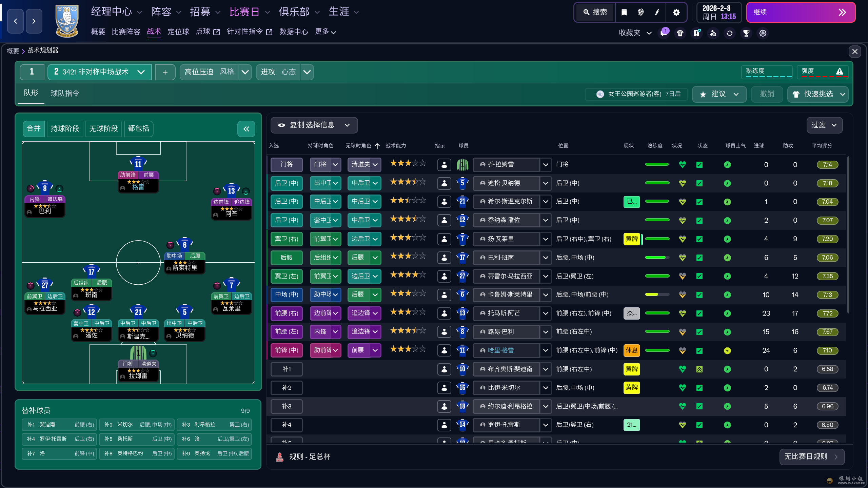
Task: Click the 熟练度 familiarity bar indicator
Action: [x=767, y=72]
